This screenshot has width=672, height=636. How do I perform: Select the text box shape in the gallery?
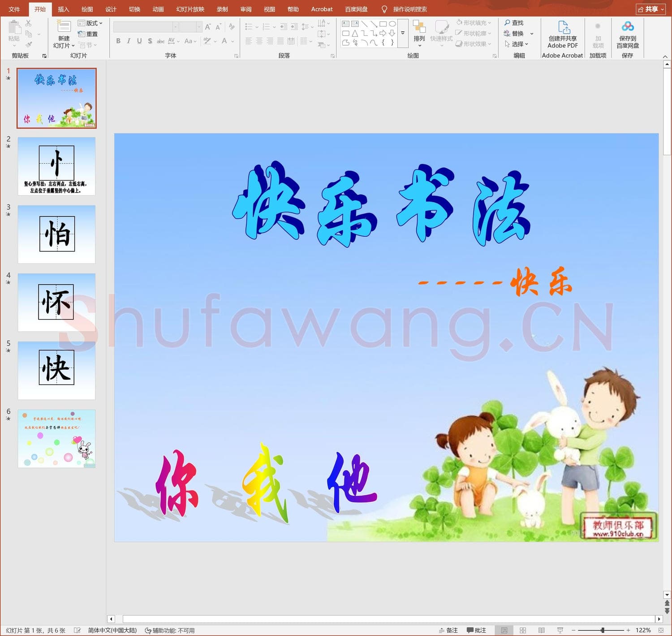click(x=345, y=24)
